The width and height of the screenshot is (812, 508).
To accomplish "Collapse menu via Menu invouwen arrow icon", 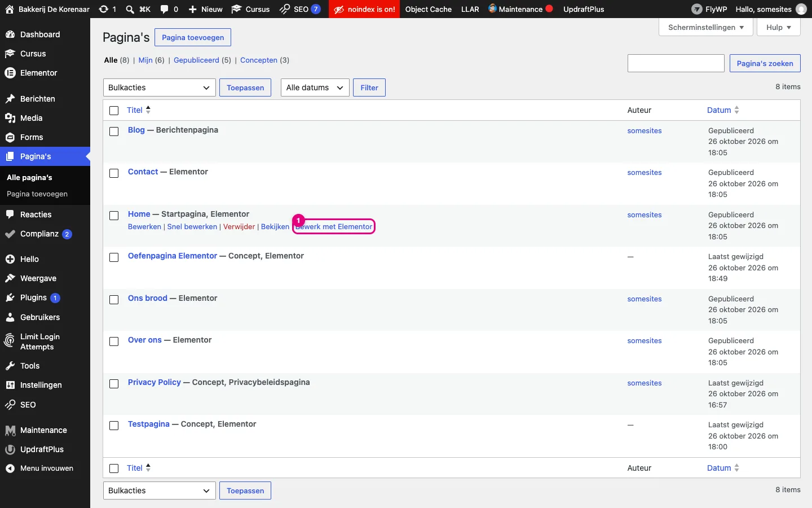I will pos(10,468).
